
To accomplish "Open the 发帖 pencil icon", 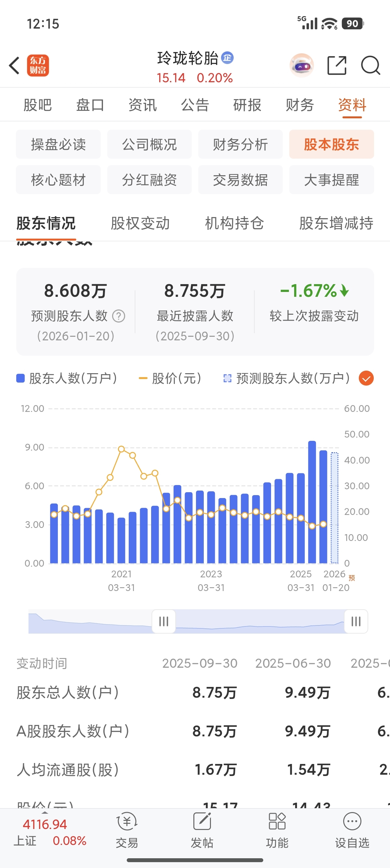I will coord(202,822).
